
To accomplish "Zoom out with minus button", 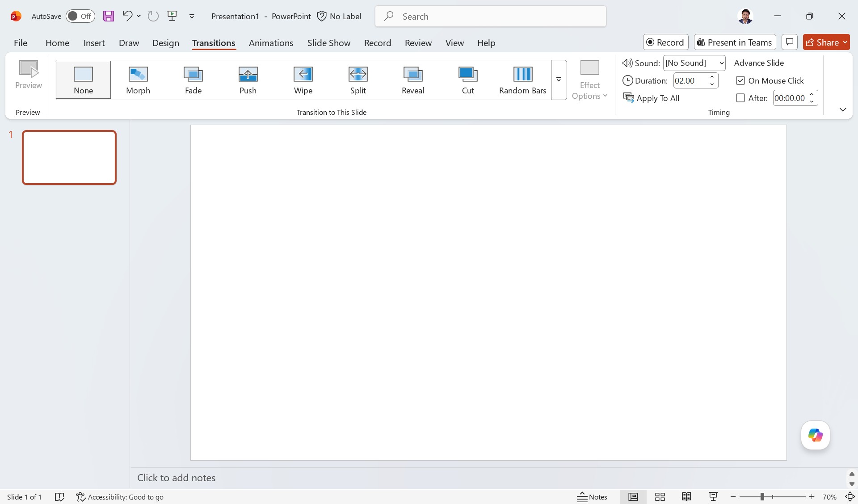I will 733,497.
